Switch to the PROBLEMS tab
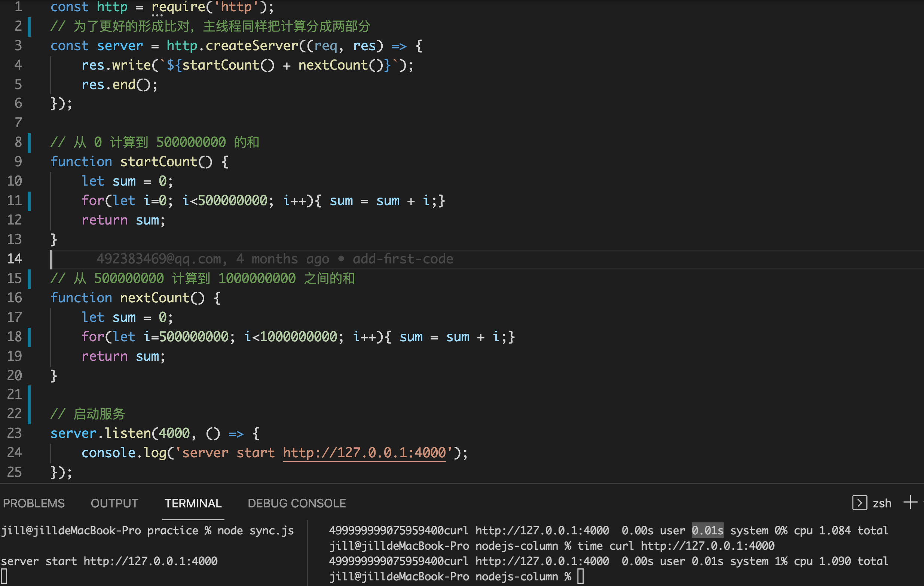The image size is (924, 586). click(x=34, y=503)
